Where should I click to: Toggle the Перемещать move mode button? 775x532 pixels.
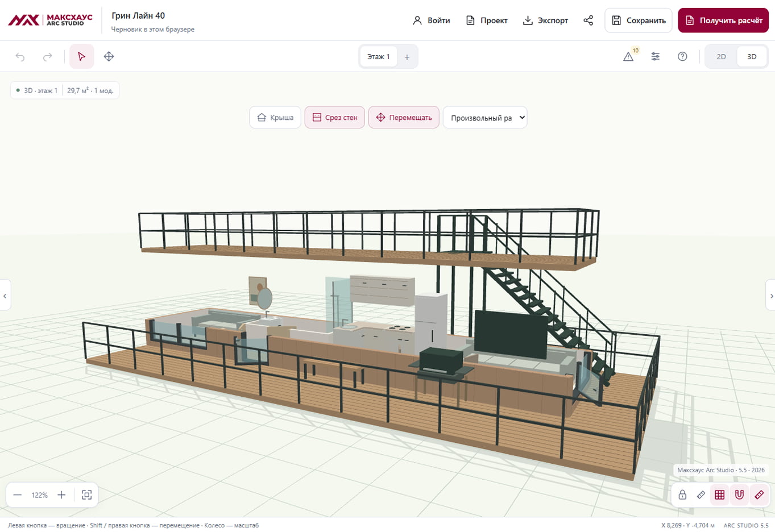(404, 118)
